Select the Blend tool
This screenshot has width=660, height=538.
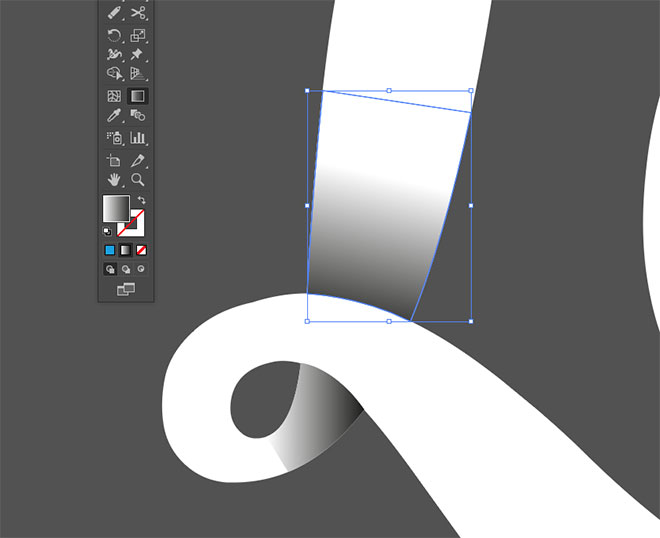[x=138, y=116]
